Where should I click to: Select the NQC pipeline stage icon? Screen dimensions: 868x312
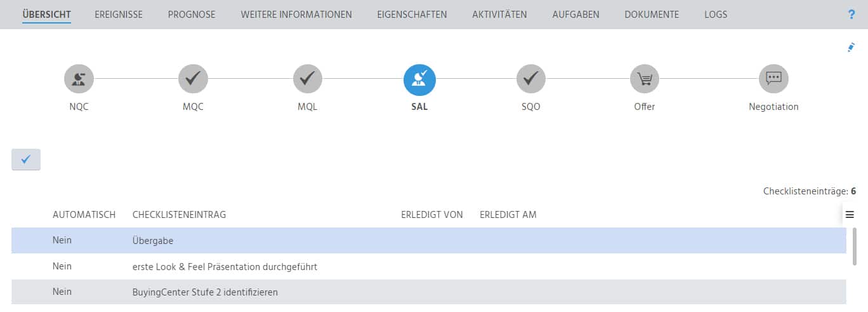[x=79, y=79]
